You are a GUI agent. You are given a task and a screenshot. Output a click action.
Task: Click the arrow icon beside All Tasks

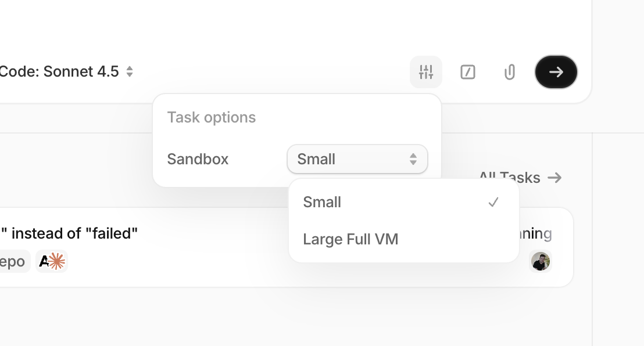pyautogui.click(x=555, y=177)
